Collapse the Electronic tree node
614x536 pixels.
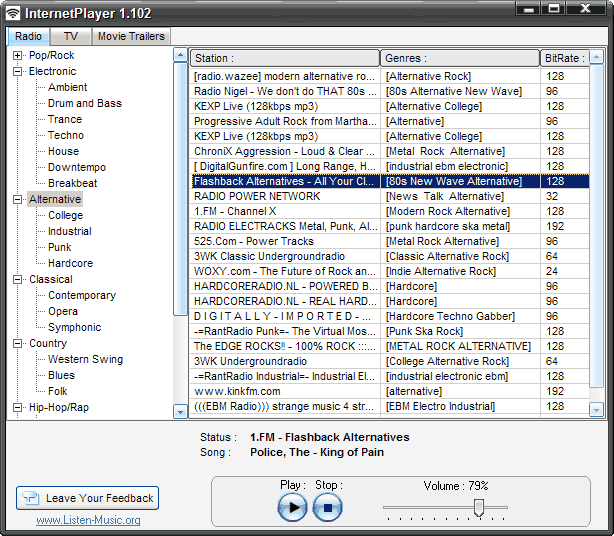pyautogui.click(x=17, y=72)
